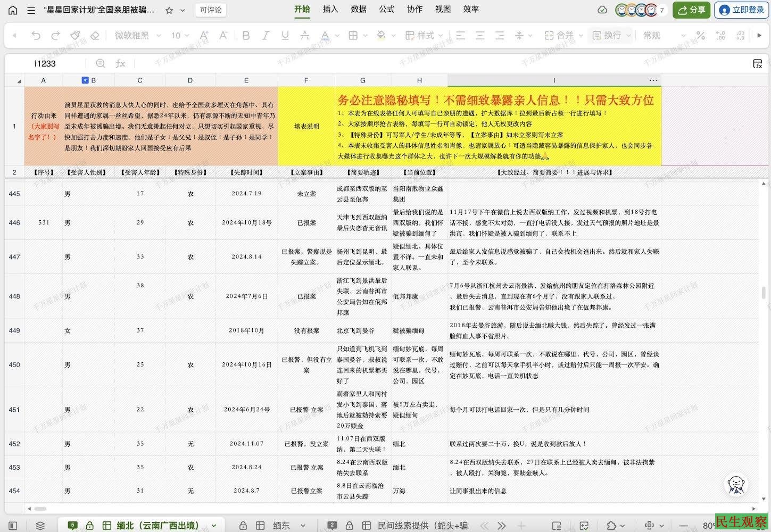Click the 立即登录 login button

pos(740,10)
